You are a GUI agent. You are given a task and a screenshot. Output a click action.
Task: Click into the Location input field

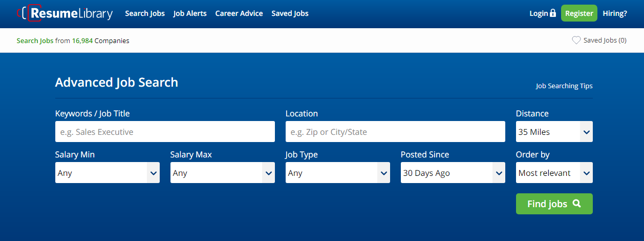click(x=395, y=132)
